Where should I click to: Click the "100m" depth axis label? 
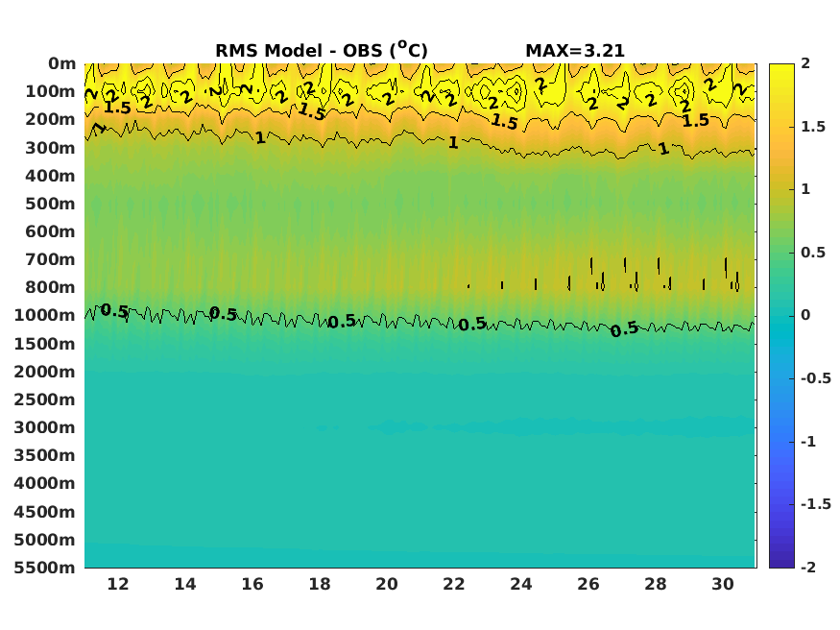click(50, 91)
